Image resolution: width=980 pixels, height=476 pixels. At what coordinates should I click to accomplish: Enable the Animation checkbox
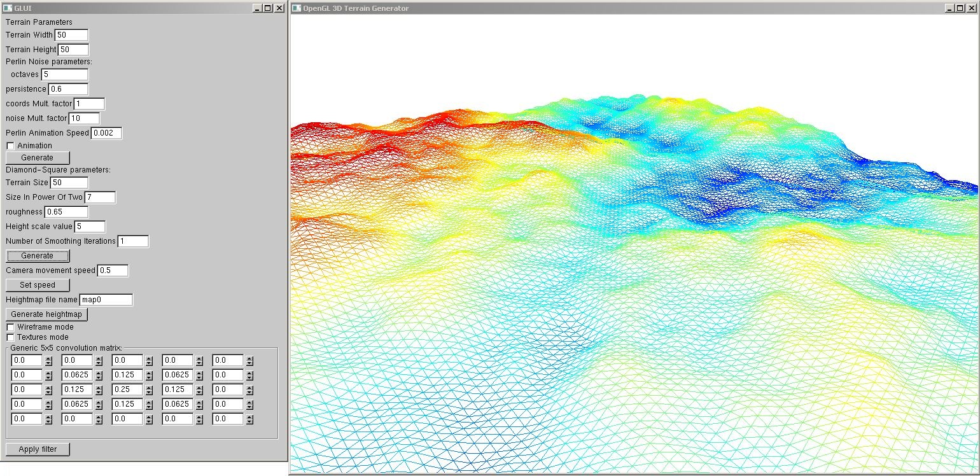click(x=10, y=146)
